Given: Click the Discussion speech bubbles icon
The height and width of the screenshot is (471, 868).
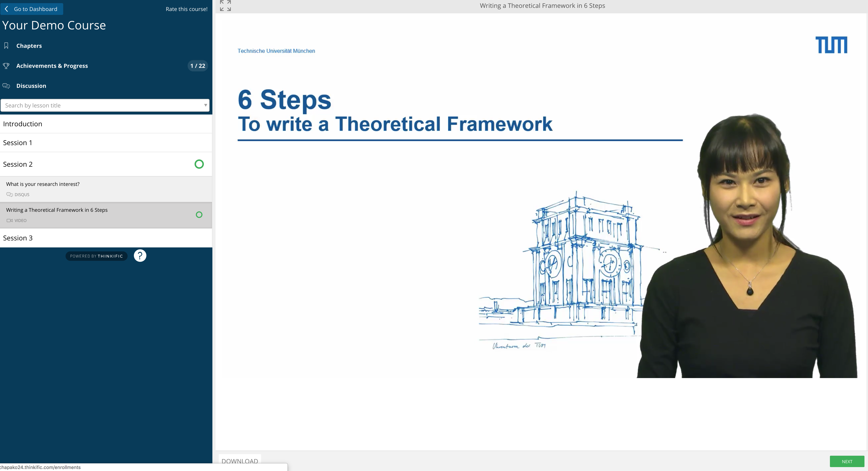Looking at the screenshot, I should click(6, 86).
